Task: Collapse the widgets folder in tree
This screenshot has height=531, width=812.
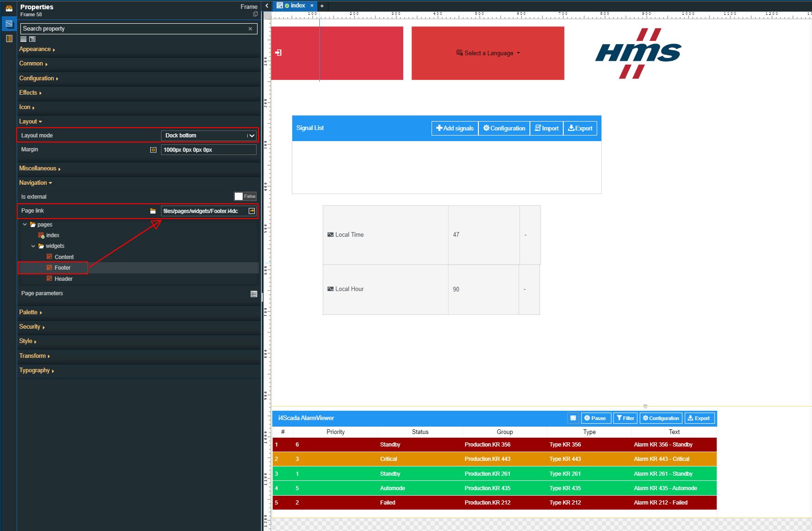Action: (33, 246)
